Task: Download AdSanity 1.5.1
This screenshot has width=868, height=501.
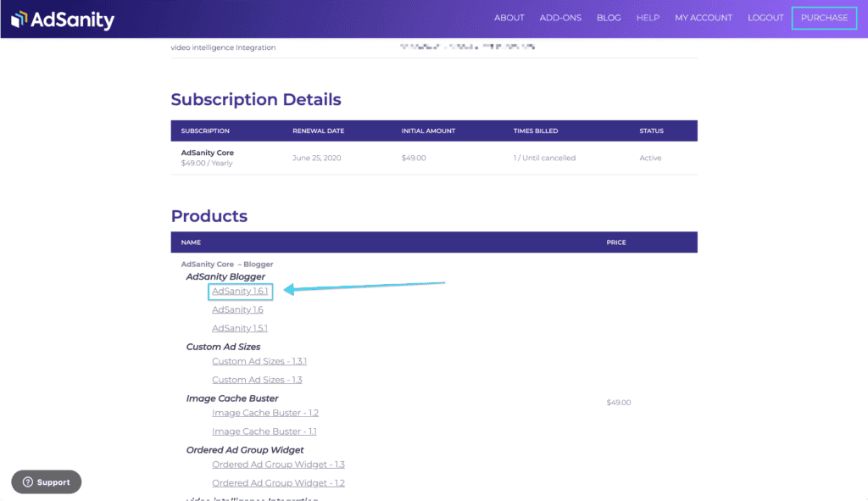Action: pos(240,328)
